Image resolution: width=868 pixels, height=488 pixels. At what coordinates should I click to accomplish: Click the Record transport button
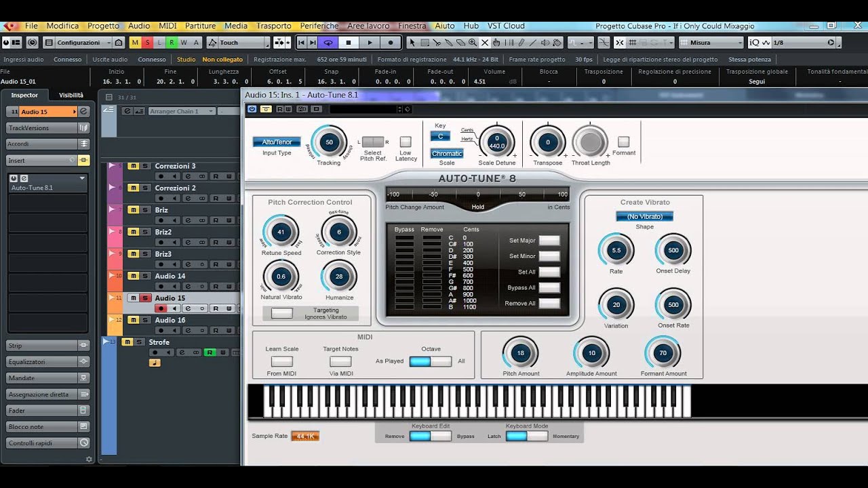[x=391, y=42]
